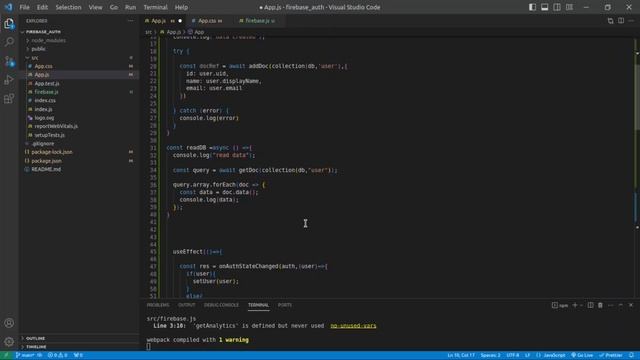Open the Run menu
This screenshot has height=360, width=640.
(131, 7)
